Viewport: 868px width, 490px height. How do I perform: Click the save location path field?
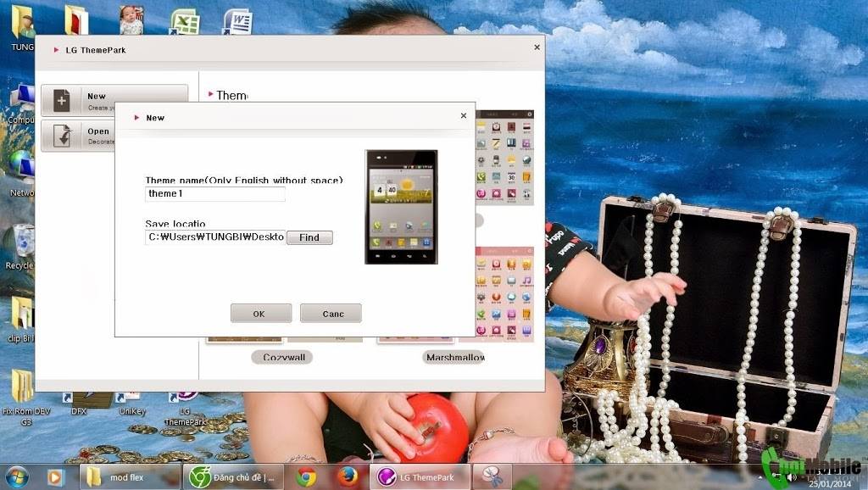215,237
